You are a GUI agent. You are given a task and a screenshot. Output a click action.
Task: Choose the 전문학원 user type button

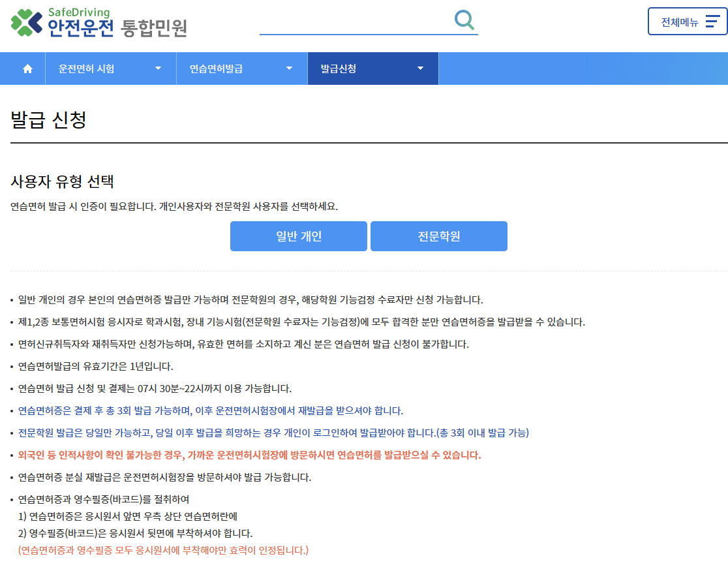tap(439, 236)
